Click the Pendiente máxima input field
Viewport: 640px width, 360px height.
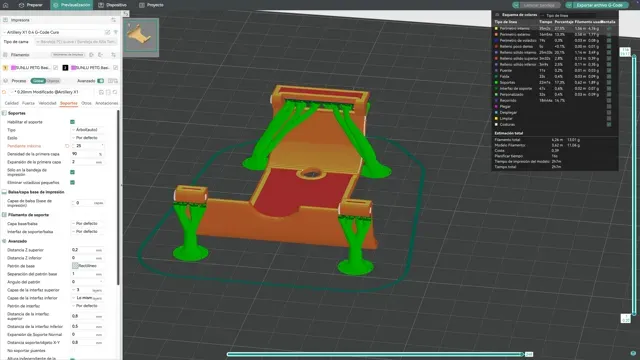click(88, 146)
